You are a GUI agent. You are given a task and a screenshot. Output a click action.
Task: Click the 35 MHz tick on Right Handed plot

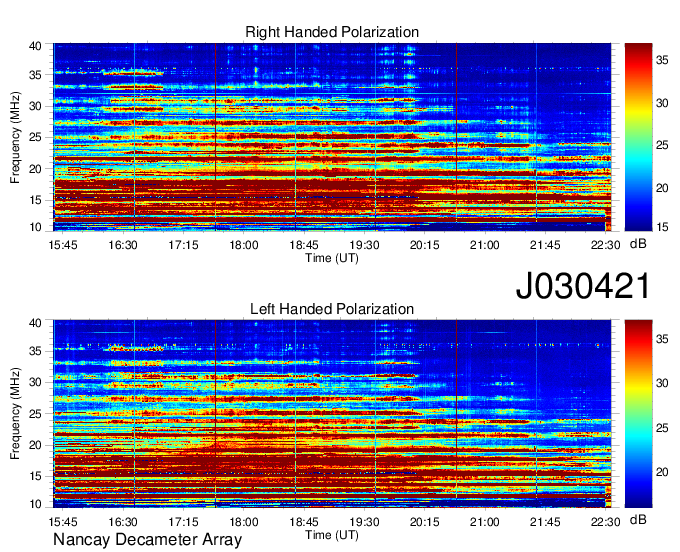click(x=35, y=75)
